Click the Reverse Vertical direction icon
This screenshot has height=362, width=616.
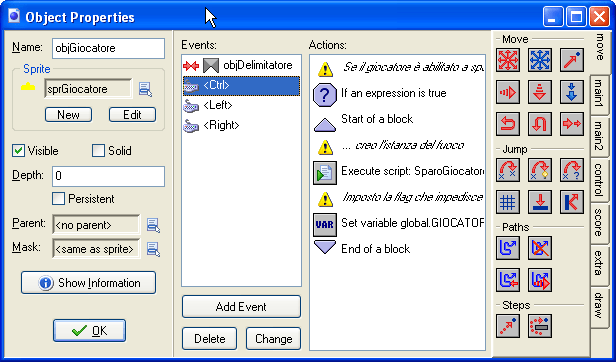pos(540,124)
